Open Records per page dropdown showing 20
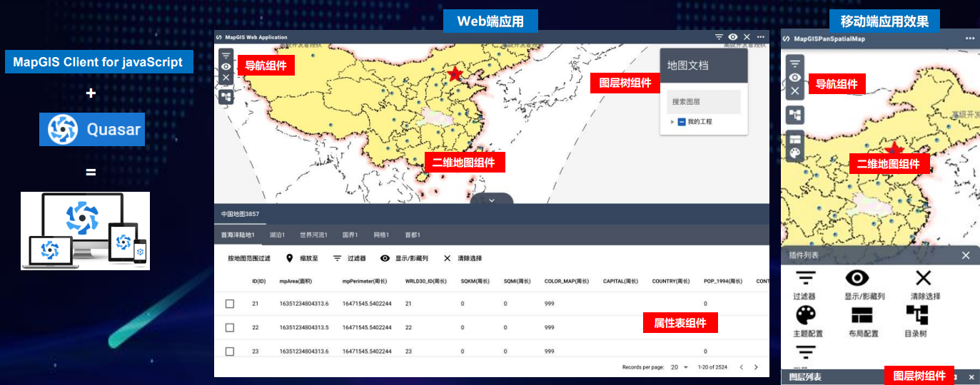 click(679, 367)
